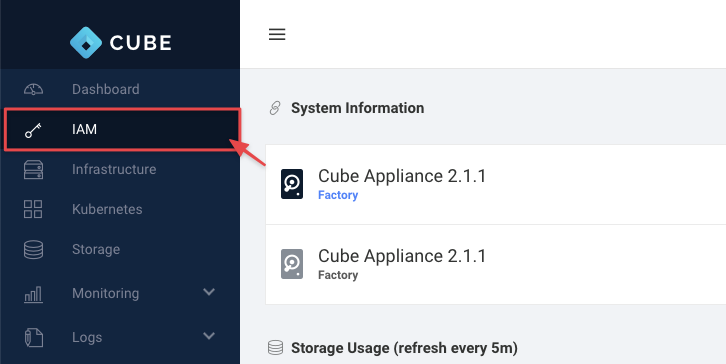726x364 pixels.
Task: Open the Monitoring menu item
Action: tap(120, 294)
